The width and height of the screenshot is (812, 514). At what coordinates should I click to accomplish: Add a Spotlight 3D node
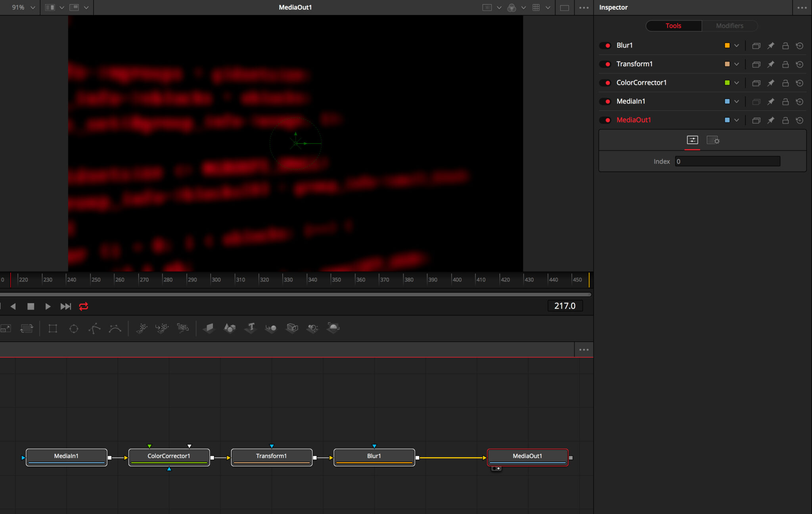point(313,328)
